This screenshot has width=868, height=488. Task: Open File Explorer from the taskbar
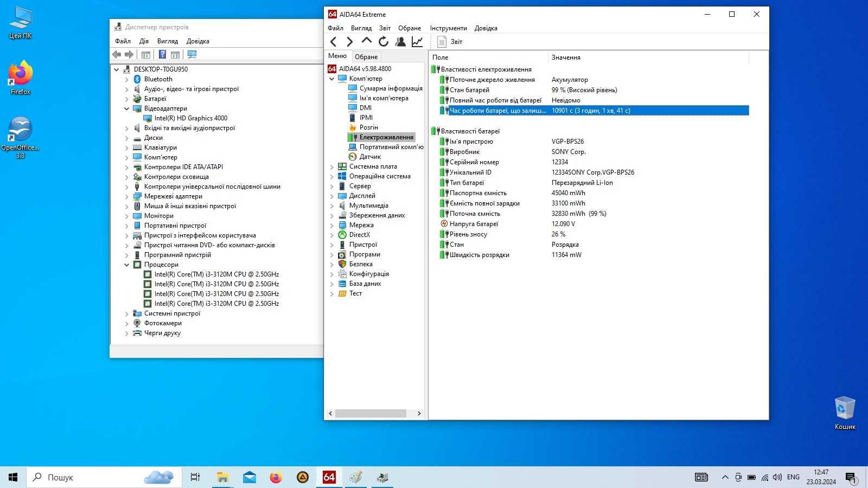222,477
